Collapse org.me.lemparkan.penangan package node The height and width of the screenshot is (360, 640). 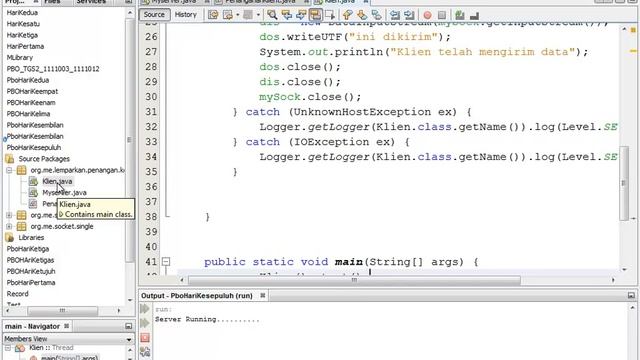[x=9, y=170]
